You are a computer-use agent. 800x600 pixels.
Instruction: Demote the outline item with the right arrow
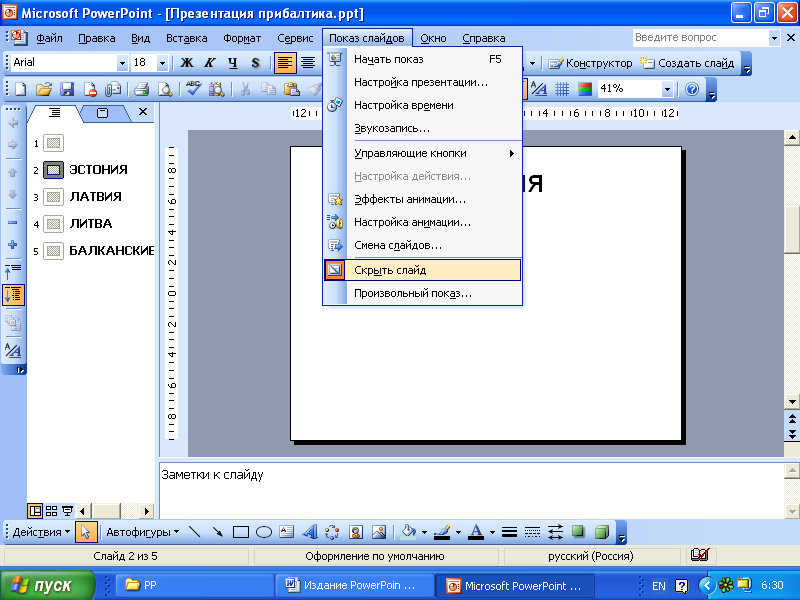13,144
